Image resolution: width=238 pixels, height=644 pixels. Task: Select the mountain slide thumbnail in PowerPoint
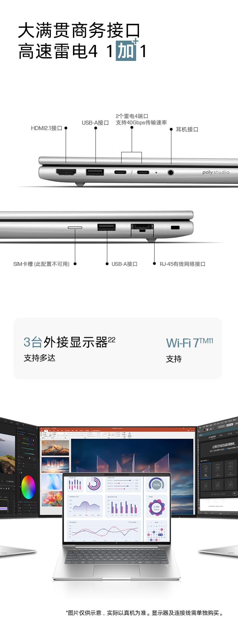tap(55, 448)
